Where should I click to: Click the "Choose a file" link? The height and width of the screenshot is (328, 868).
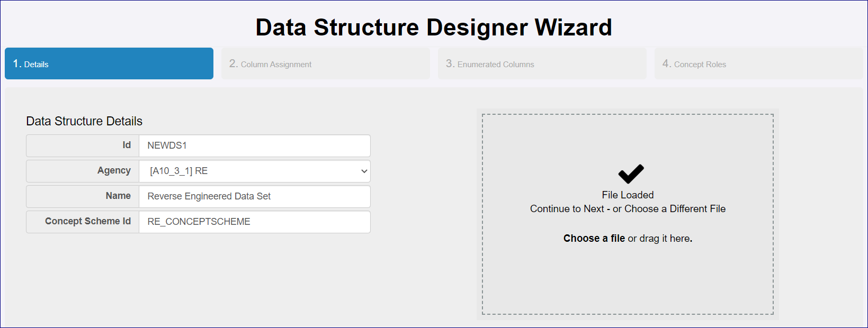(x=594, y=239)
